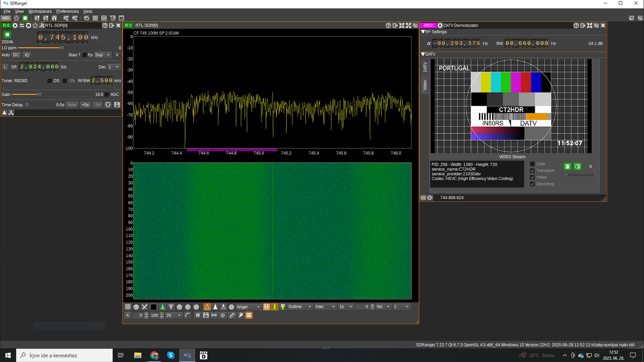Screen dimensions: 644x362
Task: Save spectrum data with disk icon
Action: pos(206,315)
